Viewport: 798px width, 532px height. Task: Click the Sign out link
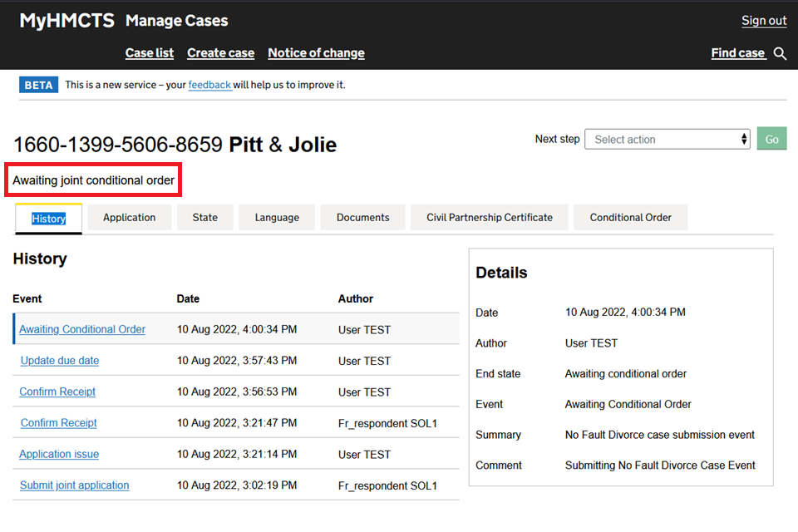pos(764,21)
